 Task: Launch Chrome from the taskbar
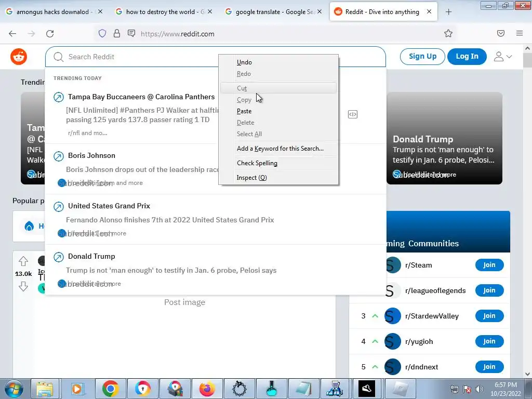click(x=110, y=389)
